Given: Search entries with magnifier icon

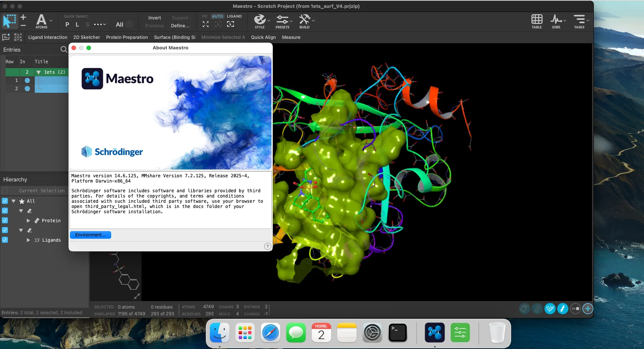Looking at the screenshot, I should [x=64, y=49].
